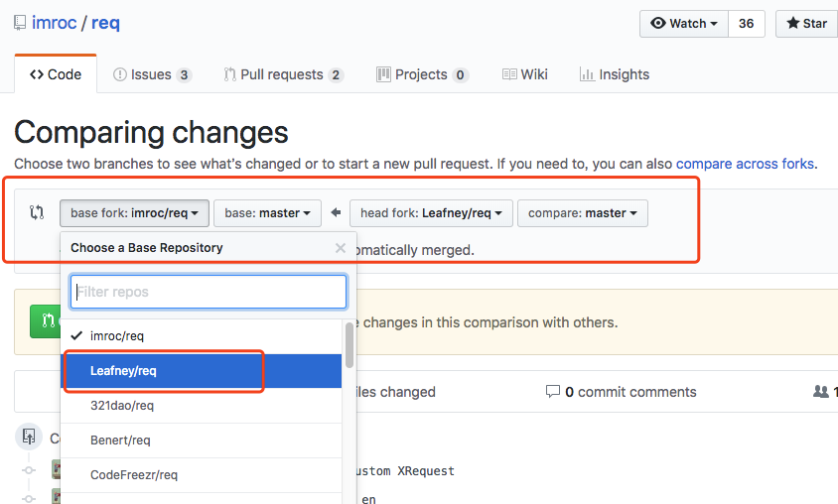This screenshot has width=838, height=504.
Task: Click the compare across forks link
Action: pyautogui.click(x=744, y=164)
